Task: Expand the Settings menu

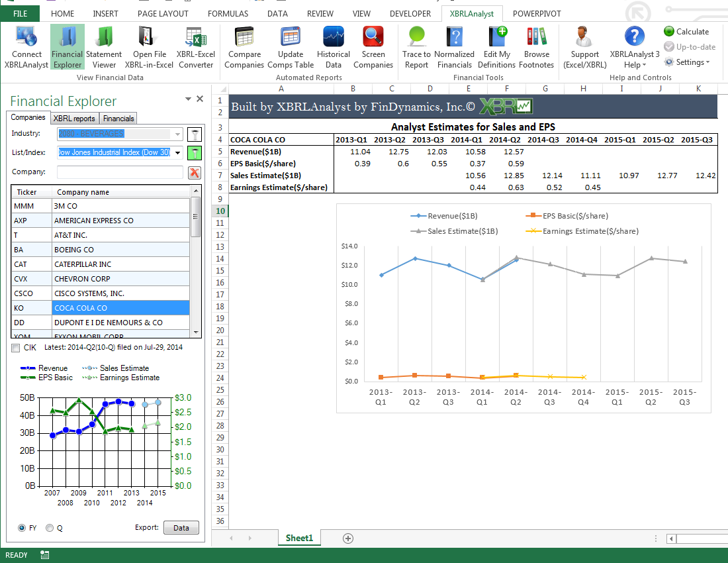Action: pyautogui.click(x=688, y=62)
